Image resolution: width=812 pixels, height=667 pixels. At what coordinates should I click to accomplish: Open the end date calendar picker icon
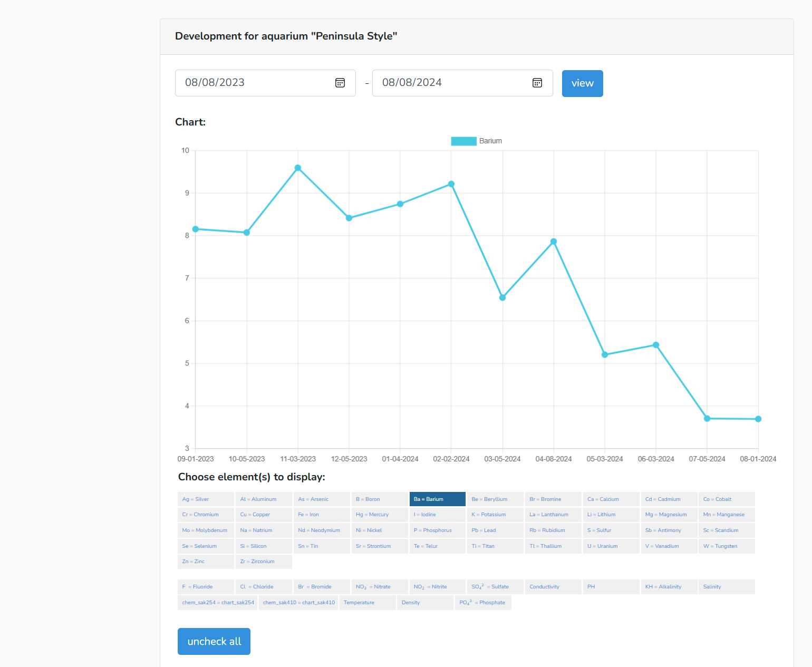(x=537, y=83)
